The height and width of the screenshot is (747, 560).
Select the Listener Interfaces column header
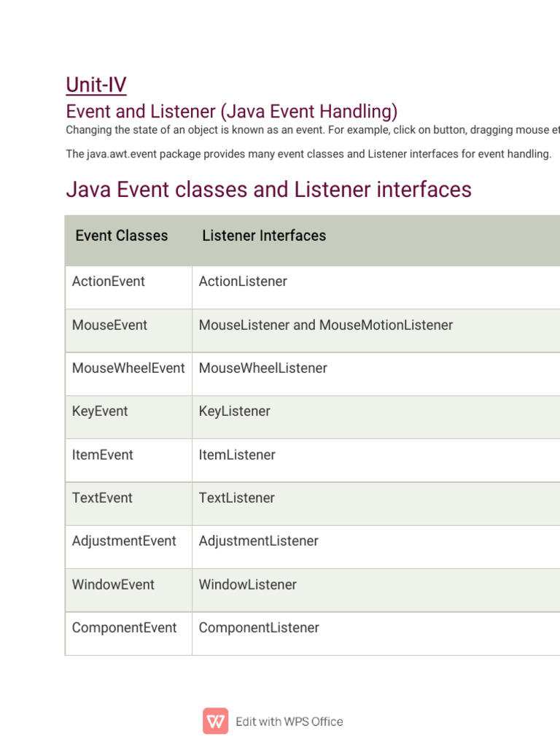264,236
